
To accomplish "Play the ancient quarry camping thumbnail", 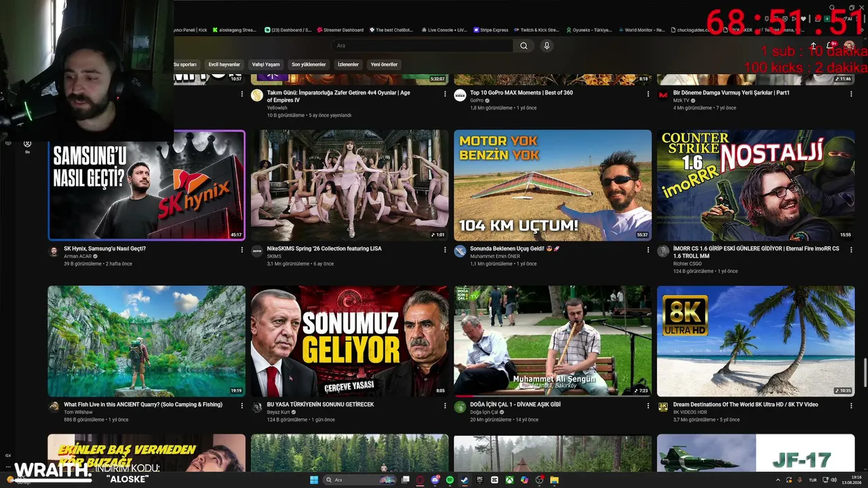I will pyautogui.click(x=146, y=341).
